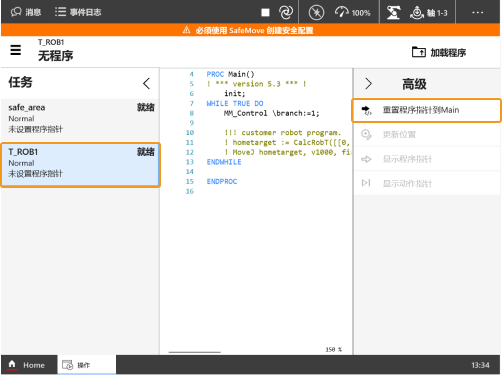The image size is (502, 375).
Task: Click the load program (加载程序) button
Action: pos(439,52)
